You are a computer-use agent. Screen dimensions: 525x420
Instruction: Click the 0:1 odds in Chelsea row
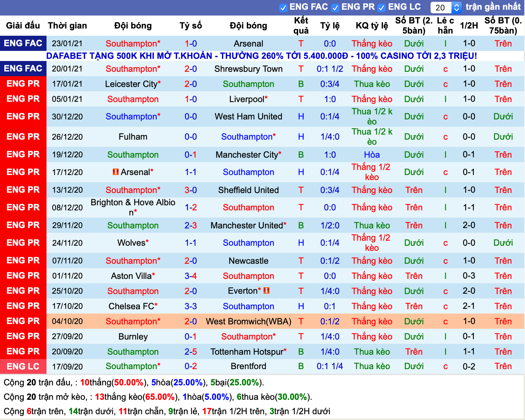[330, 306]
